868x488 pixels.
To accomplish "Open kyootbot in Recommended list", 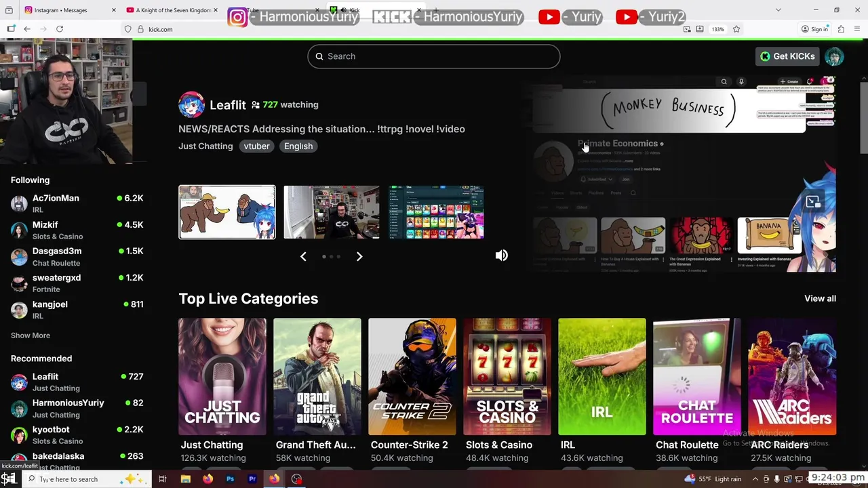I will 77,435.
